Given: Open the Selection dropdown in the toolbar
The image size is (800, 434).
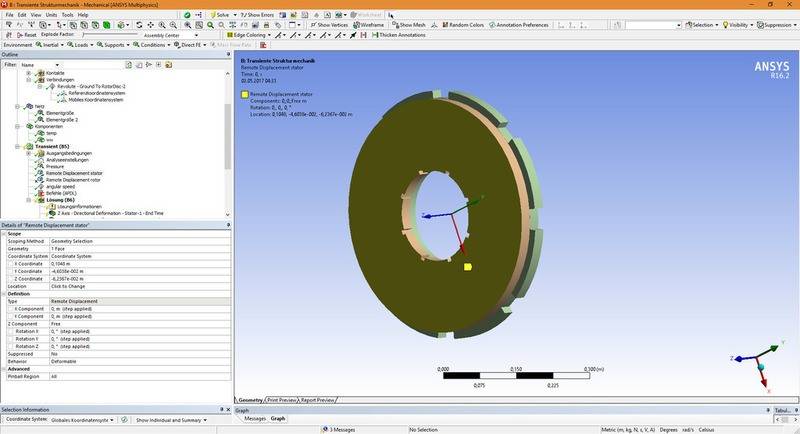Looking at the screenshot, I should 702,24.
